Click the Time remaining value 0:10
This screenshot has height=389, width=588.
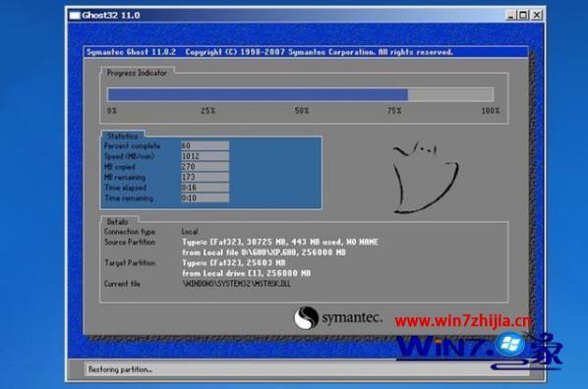click(206, 197)
